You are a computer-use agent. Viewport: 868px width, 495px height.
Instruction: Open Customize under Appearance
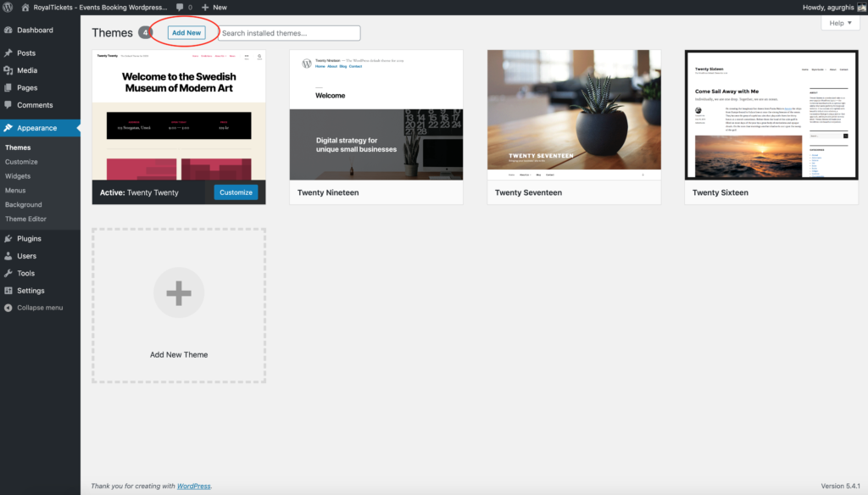[21, 162]
